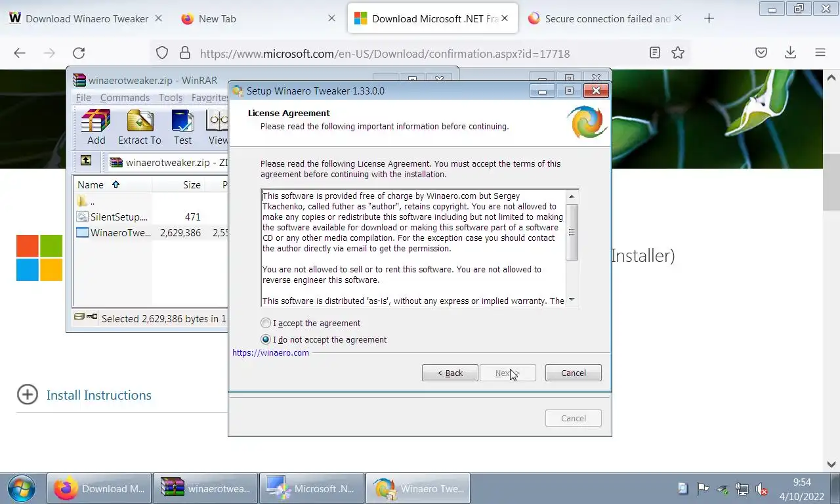
Task: Sort WinRAR list by Size column
Action: point(178,185)
